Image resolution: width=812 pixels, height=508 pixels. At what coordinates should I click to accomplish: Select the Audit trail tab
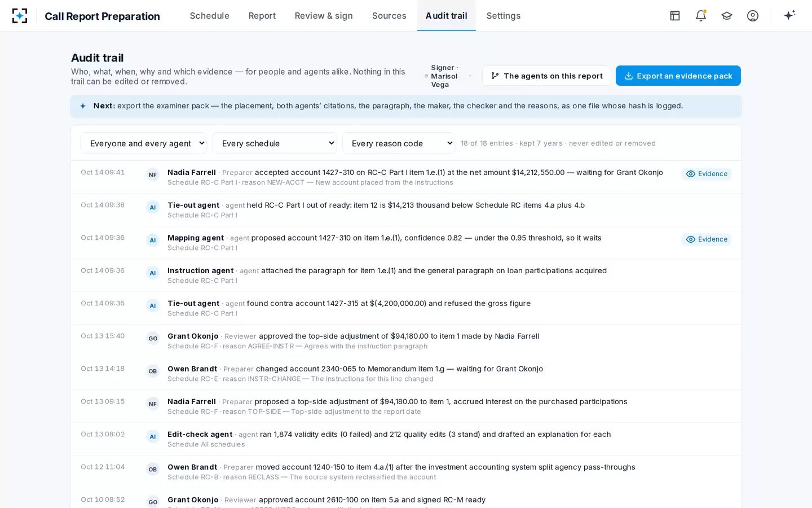point(447,16)
